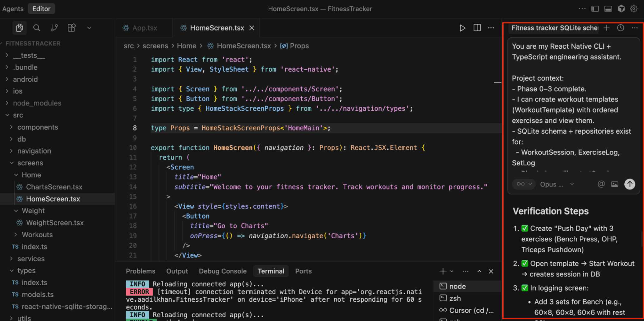Screen dimensions: 644x321
Task: Open ChartsScreen.tsx in the file tree
Action: 54,187
